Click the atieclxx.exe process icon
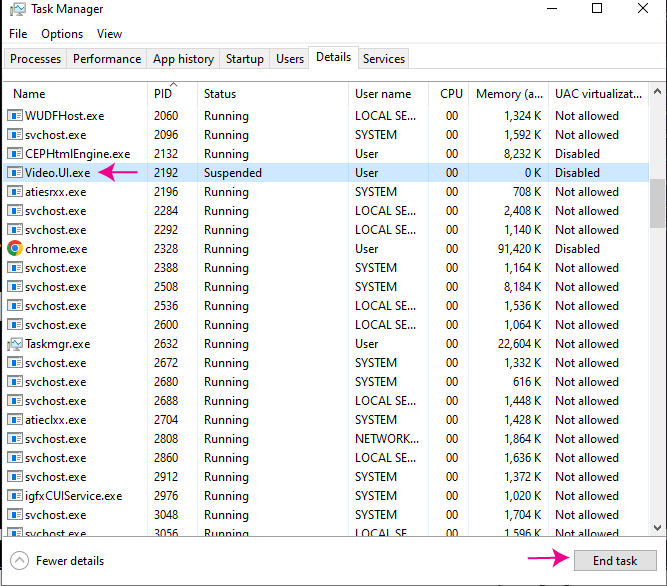Viewport: 667px width, 586px height. 15,420
